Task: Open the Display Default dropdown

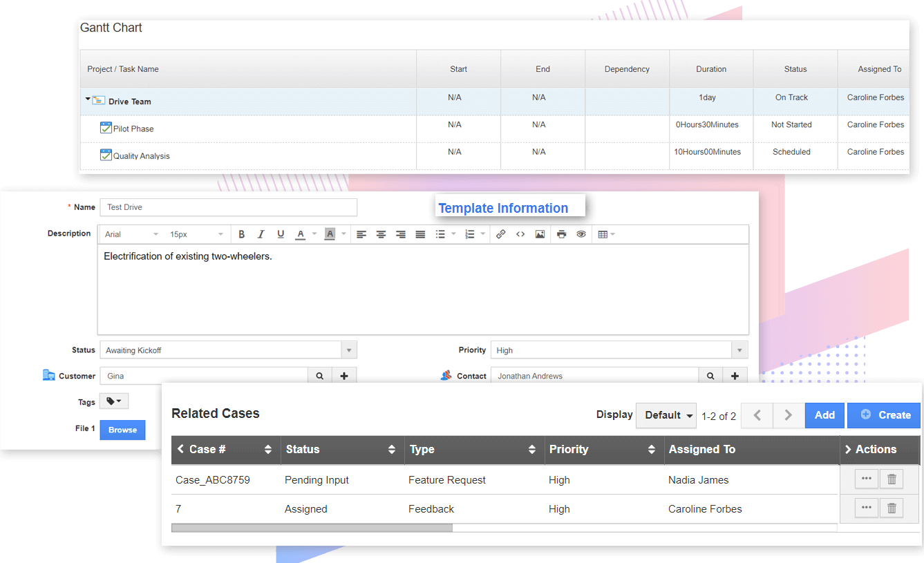Action: [x=666, y=415]
